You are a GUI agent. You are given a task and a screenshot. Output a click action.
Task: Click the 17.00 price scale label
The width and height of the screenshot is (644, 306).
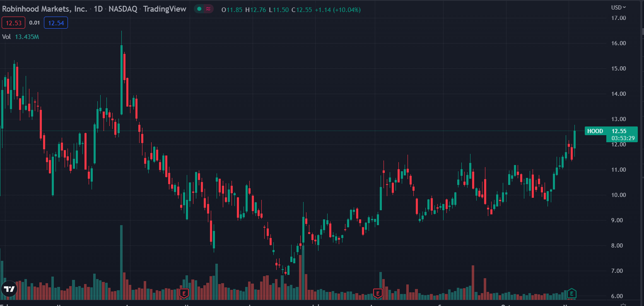(x=619, y=18)
